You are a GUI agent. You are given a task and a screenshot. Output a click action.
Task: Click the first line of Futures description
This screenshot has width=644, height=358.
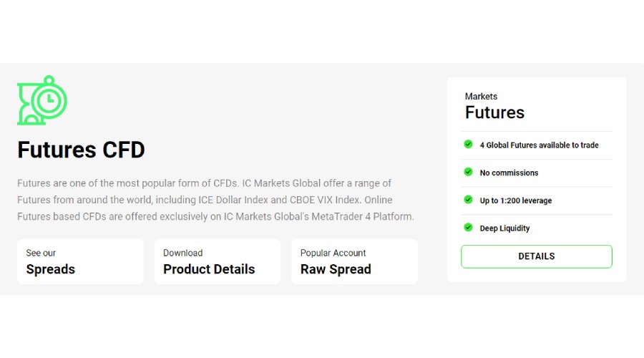click(x=204, y=183)
